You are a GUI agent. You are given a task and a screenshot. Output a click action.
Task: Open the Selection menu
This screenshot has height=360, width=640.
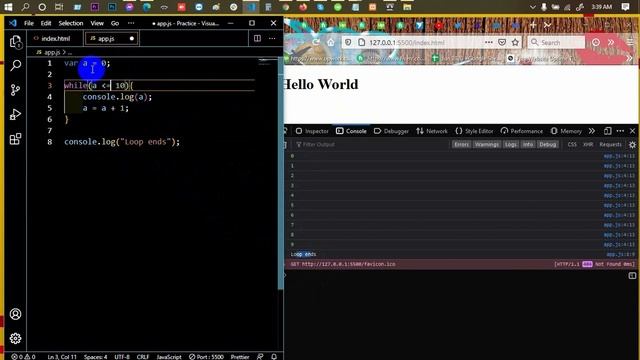71,23
